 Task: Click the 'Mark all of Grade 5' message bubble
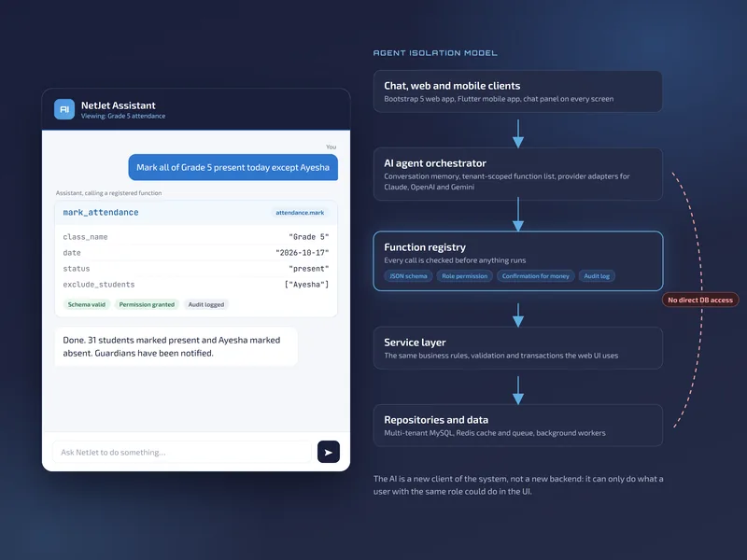point(233,167)
